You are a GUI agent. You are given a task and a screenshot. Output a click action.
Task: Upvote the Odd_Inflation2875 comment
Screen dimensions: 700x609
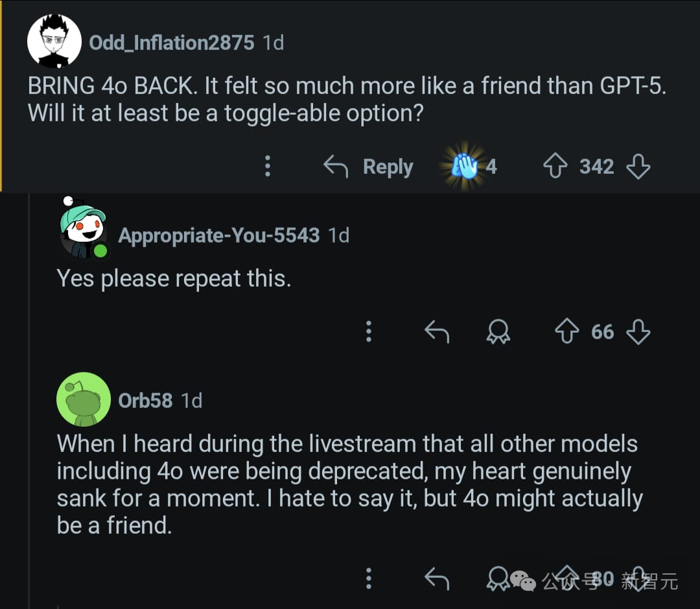pos(554,167)
